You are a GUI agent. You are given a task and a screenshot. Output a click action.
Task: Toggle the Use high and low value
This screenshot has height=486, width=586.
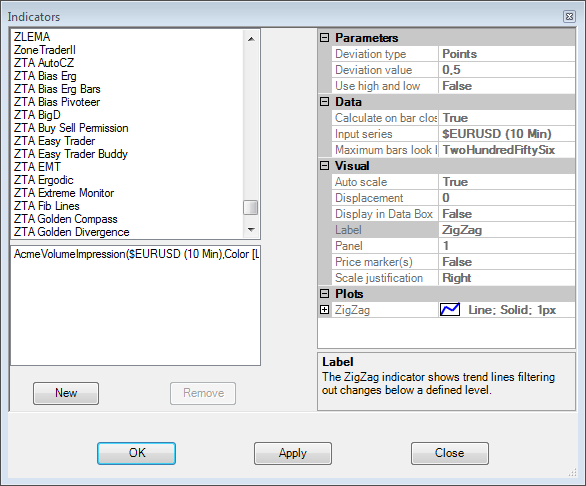point(506,86)
